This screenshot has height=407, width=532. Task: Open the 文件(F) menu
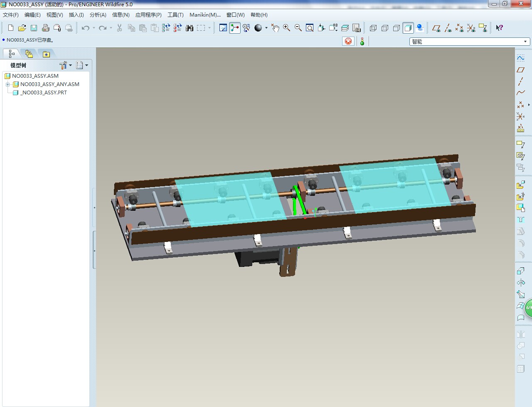coord(11,15)
